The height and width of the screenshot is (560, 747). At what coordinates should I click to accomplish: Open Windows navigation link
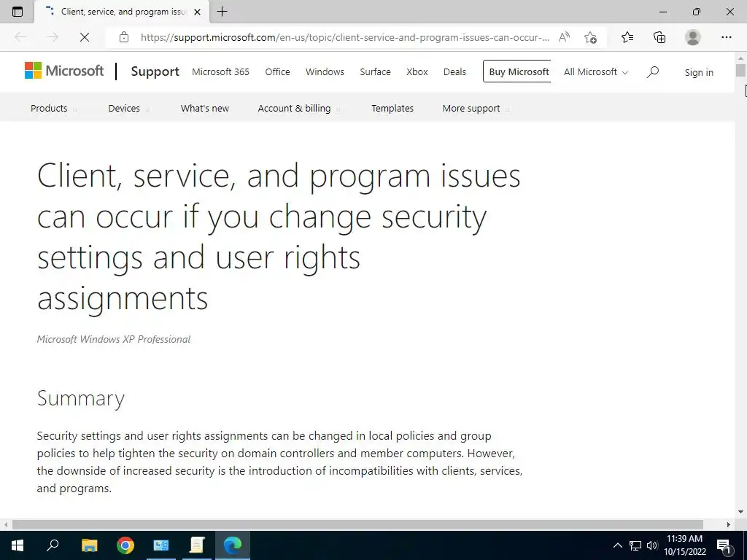tap(325, 72)
